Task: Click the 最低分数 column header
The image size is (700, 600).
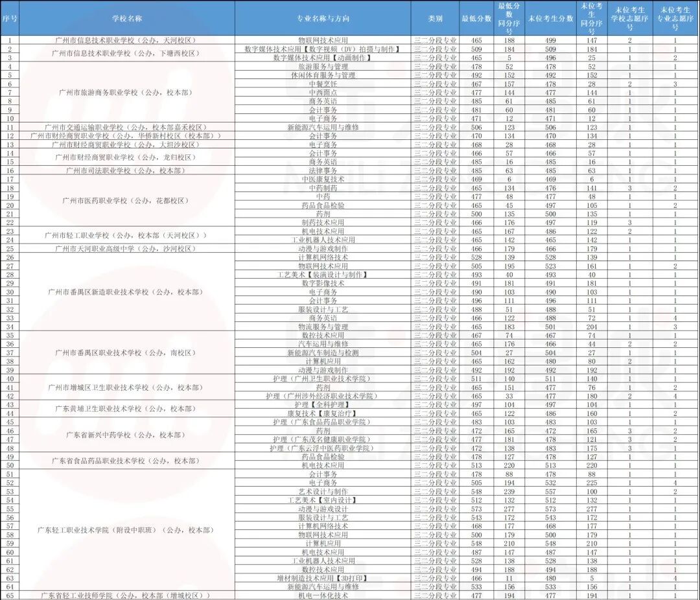Action: click(476, 19)
